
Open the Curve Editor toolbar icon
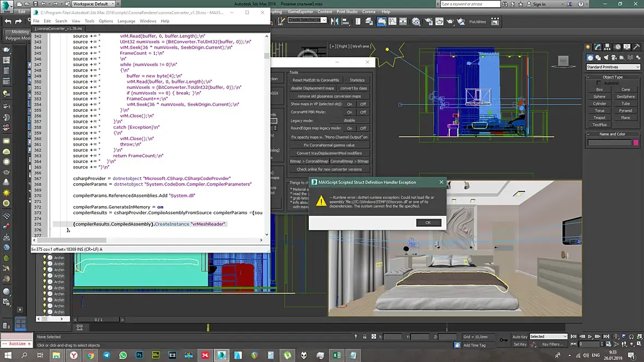pyautogui.click(x=393, y=22)
